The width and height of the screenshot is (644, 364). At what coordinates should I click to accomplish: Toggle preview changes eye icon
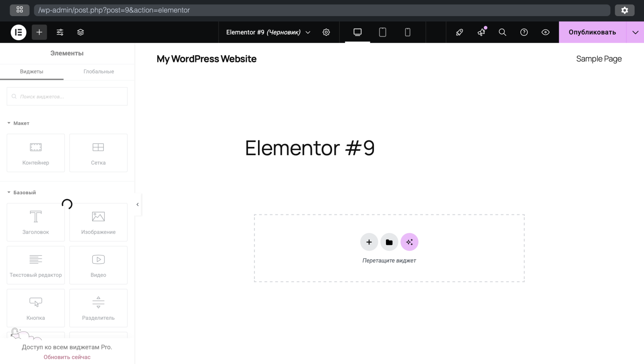pyautogui.click(x=545, y=32)
